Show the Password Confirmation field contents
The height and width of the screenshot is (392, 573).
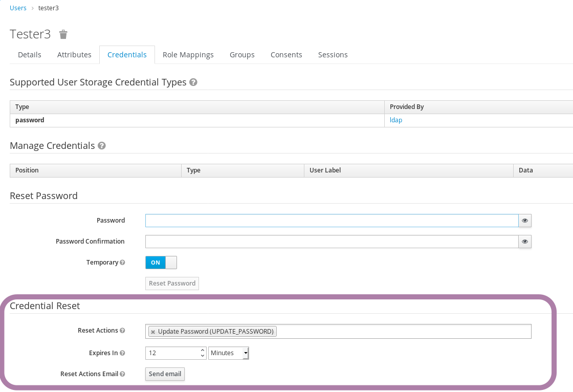[524, 241]
